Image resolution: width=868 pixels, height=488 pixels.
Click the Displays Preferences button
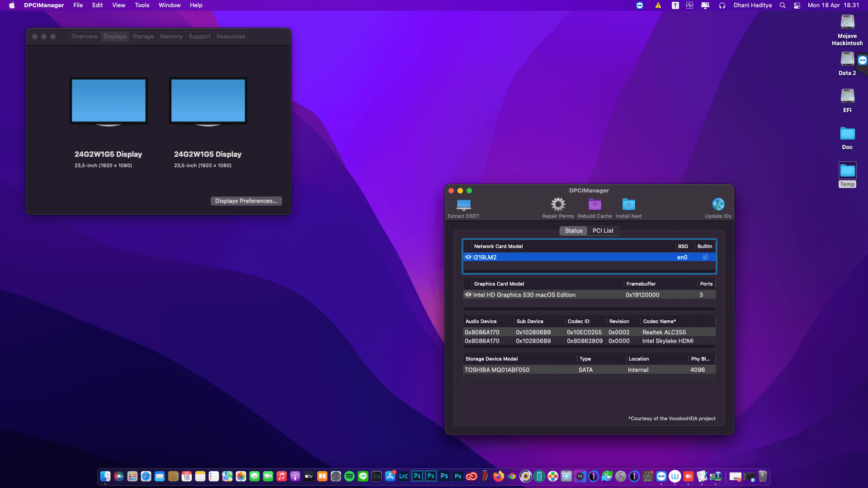246,201
